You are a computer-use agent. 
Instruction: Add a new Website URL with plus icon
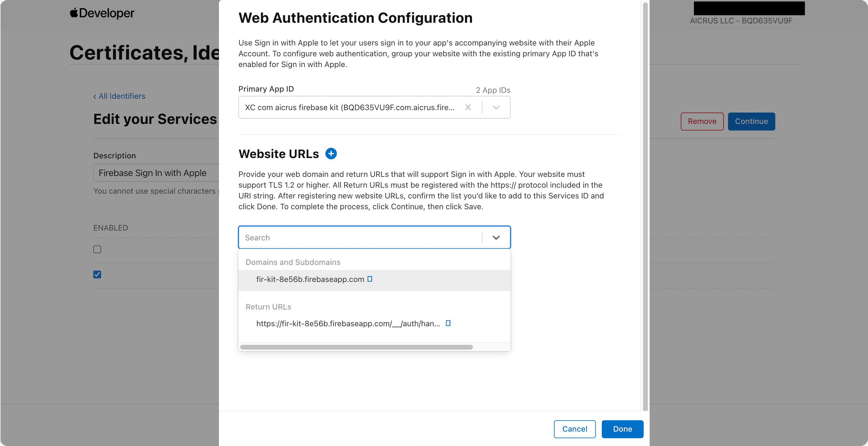click(331, 154)
